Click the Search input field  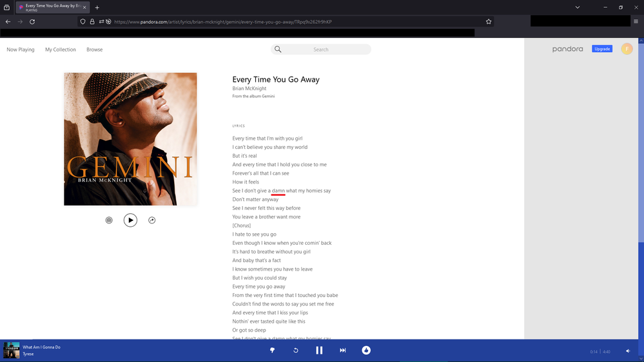(321, 49)
